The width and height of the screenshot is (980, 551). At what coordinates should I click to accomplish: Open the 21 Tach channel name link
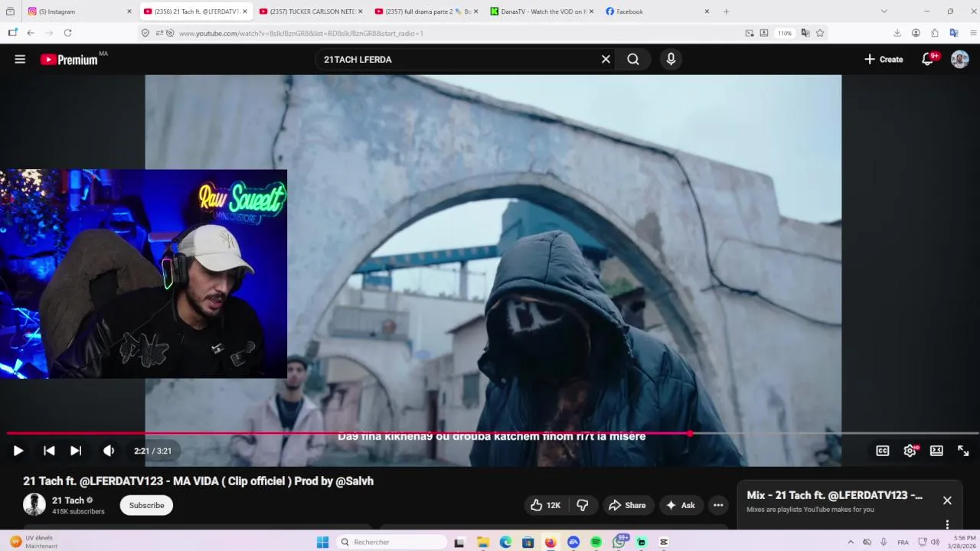[x=68, y=500]
